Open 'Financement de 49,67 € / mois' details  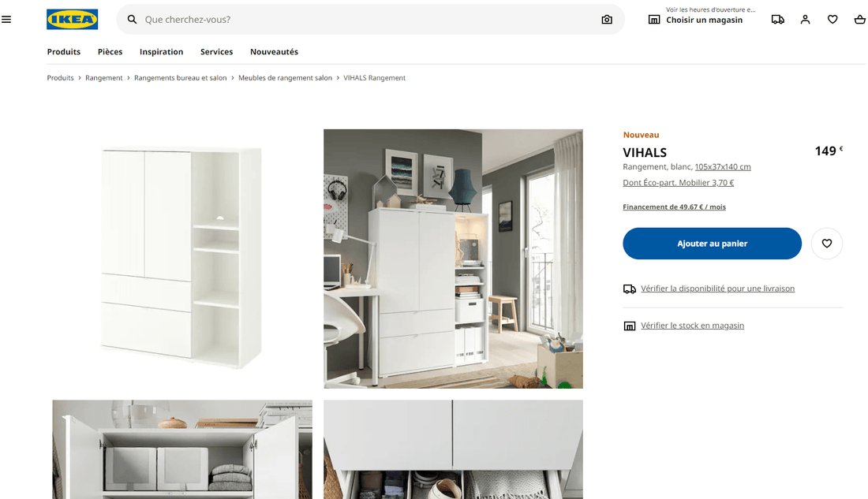pos(674,207)
